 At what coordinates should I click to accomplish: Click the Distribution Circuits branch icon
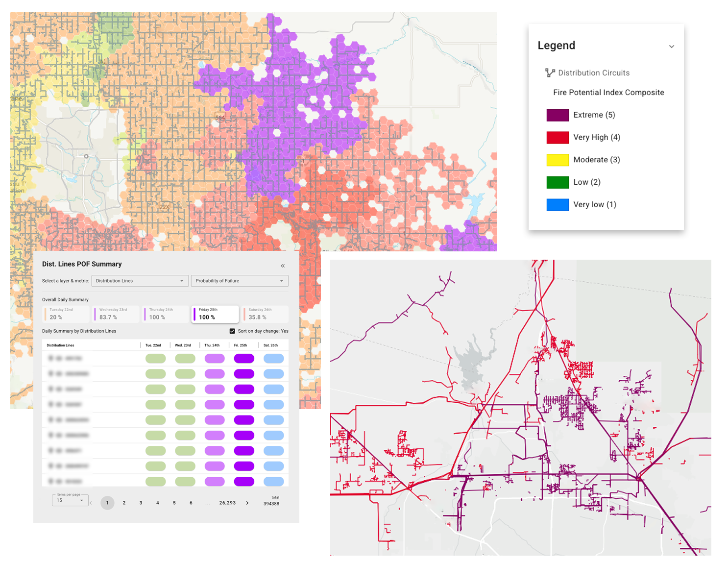(550, 73)
